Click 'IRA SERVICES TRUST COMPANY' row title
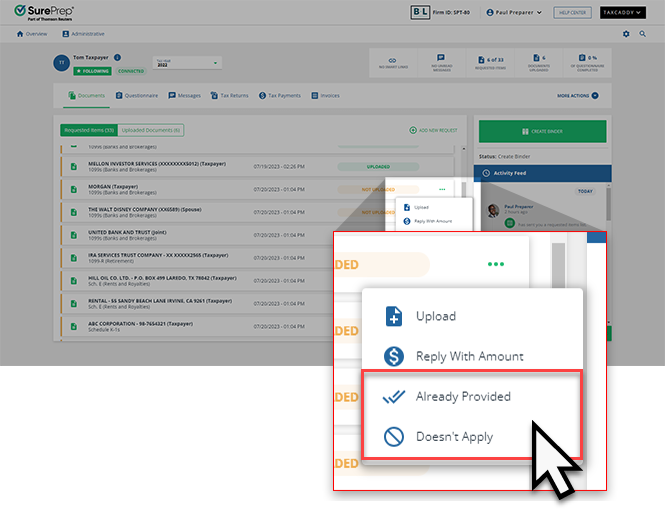665x512 pixels. coord(158,255)
